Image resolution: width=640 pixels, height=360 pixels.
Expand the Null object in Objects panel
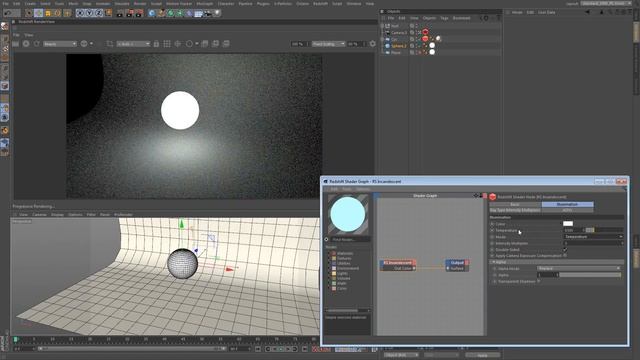coord(382,26)
